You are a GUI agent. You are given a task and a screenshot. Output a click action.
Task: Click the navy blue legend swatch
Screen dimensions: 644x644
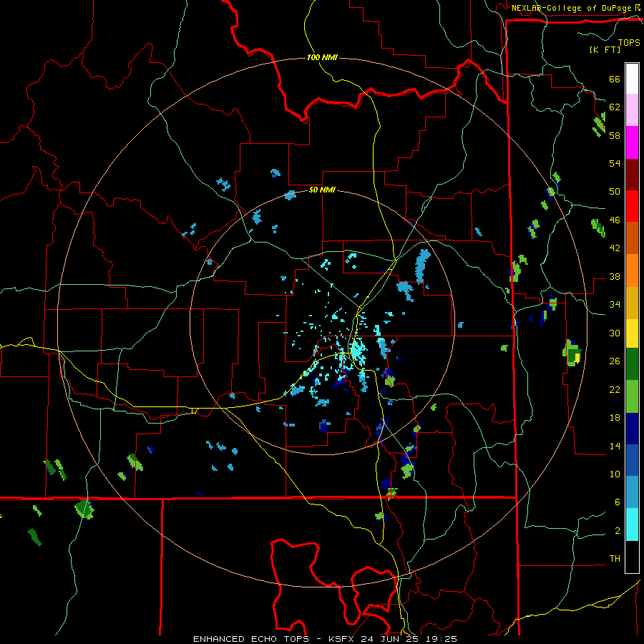(632, 429)
